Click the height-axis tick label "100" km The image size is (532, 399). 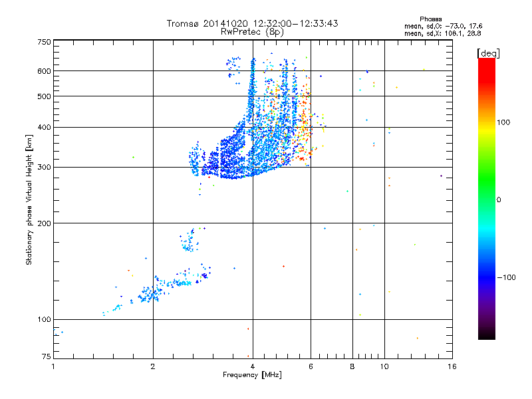click(44, 320)
